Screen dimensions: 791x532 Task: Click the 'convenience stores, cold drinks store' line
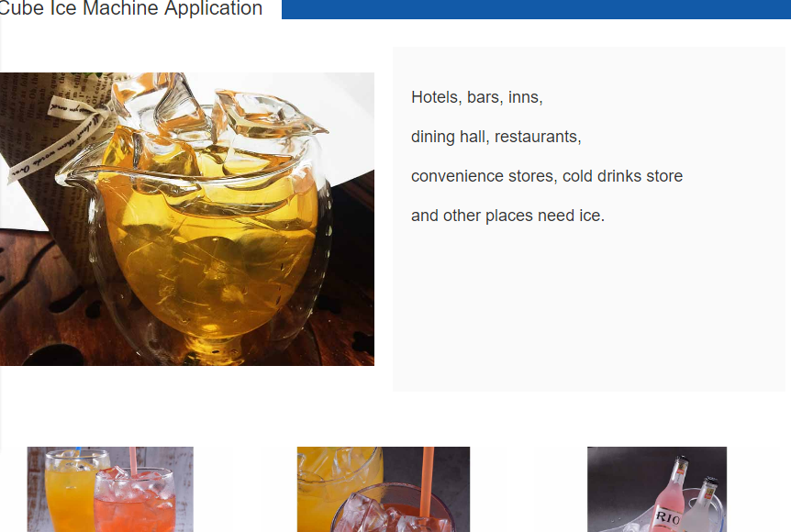[547, 176]
